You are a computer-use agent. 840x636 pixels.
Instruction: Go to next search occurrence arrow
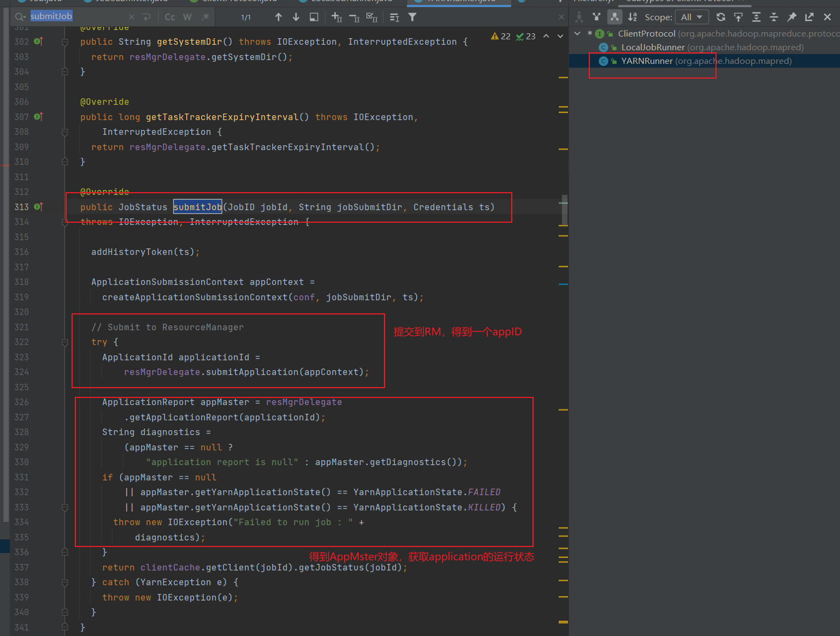(x=296, y=17)
